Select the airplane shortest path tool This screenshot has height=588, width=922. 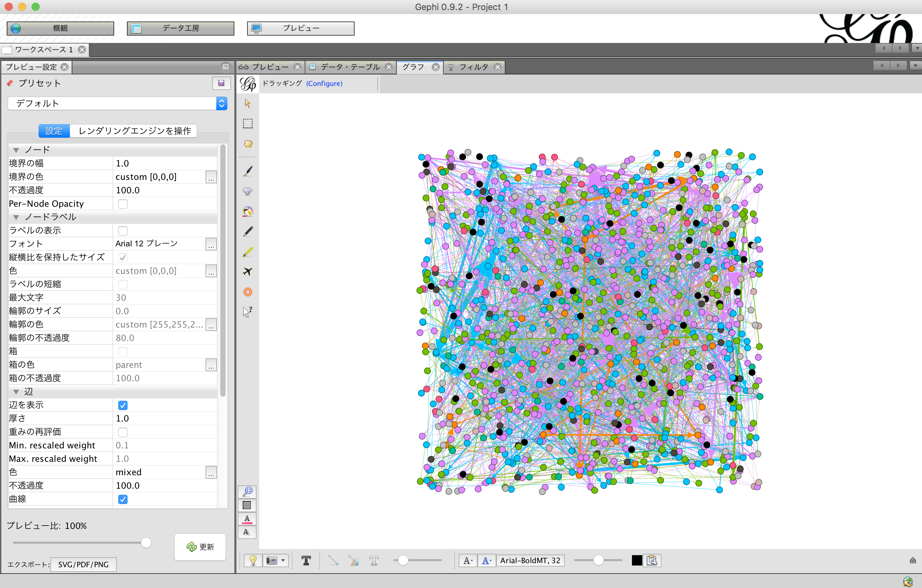click(248, 272)
